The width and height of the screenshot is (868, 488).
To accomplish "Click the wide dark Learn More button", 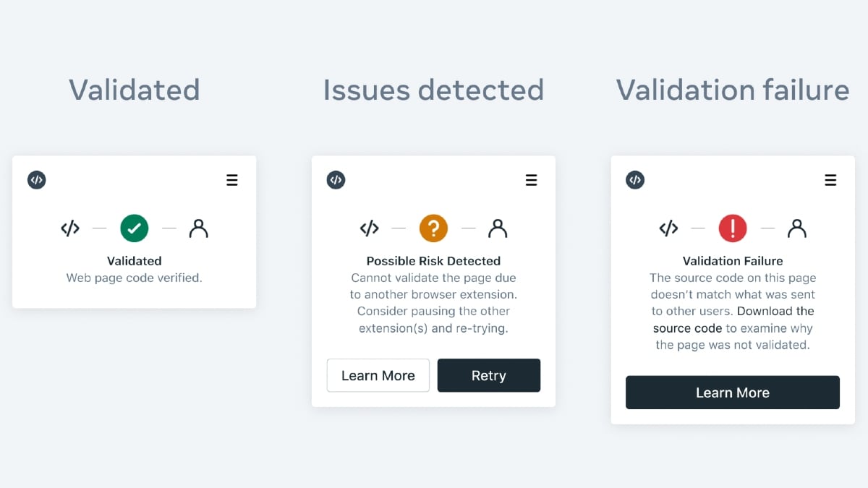I will point(733,393).
